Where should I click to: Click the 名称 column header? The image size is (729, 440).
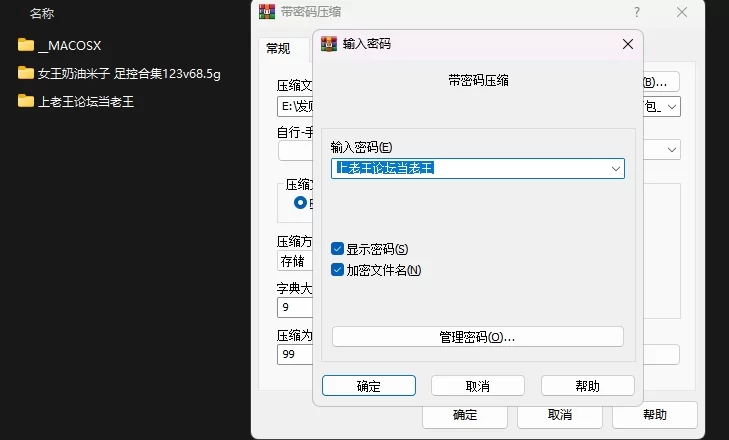tap(42, 14)
